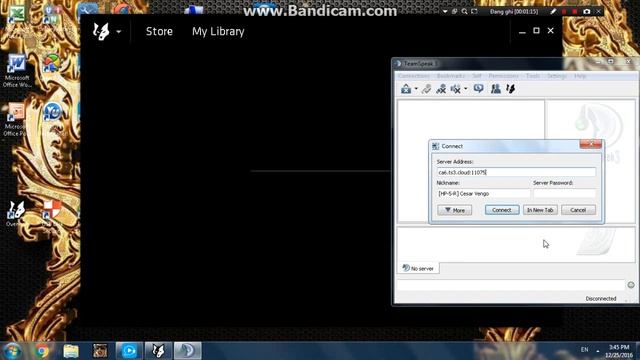Click the Bandicam pencil draw icon
This screenshot has height=360, width=640.
coord(553,12)
